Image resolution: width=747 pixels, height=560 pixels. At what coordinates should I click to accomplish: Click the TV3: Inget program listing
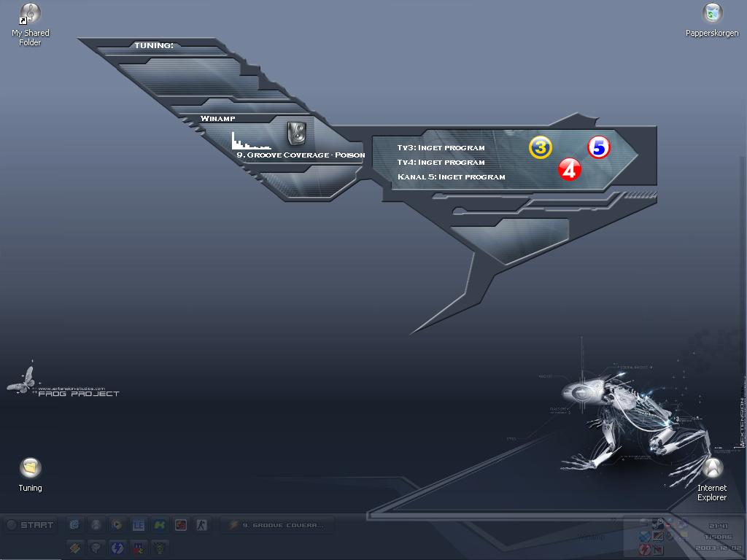tap(441, 147)
